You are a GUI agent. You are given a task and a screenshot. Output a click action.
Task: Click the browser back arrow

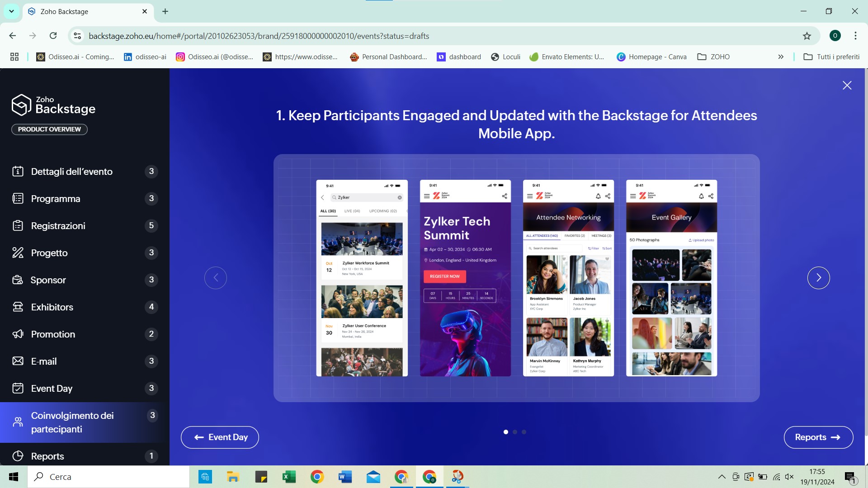click(13, 36)
